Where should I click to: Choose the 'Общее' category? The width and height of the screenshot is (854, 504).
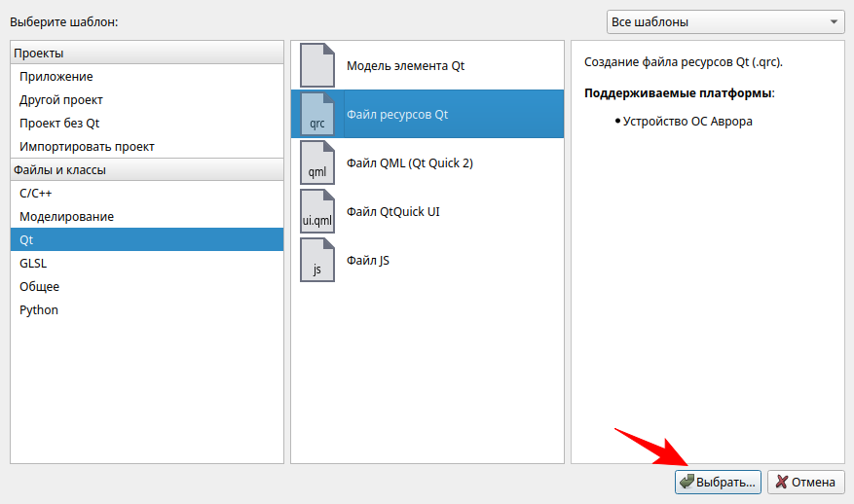[x=39, y=286]
